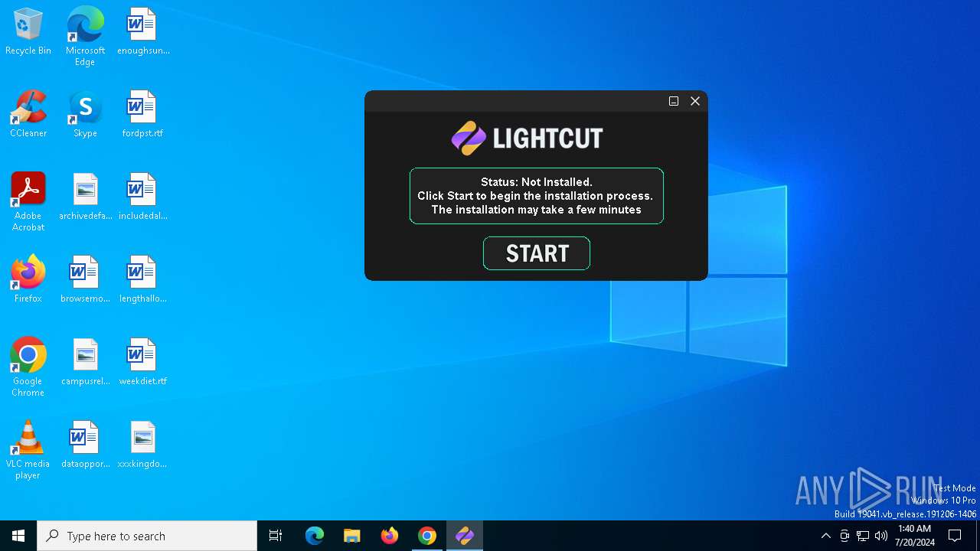The height and width of the screenshot is (551, 980).
Task: Open Task View on the taskbar
Action: (x=276, y=536)
